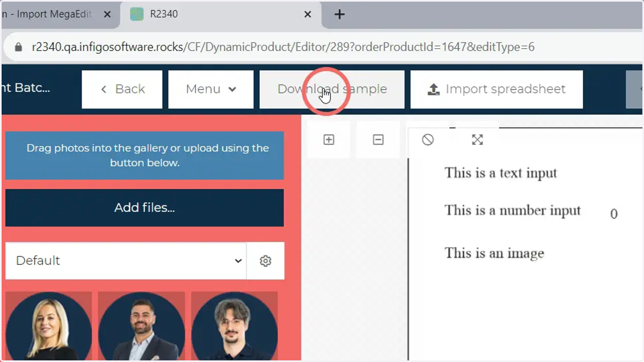This screenshot has height=362, width=644.
Task: Switch to the Import MegaEdit browser tab
Action: [54, 15]
